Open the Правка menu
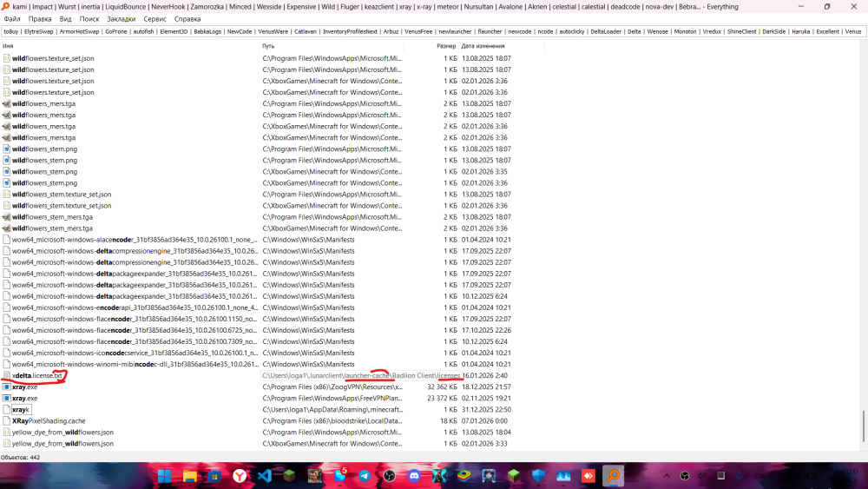Viewport: 868px width, 489px height. point(40,19)
